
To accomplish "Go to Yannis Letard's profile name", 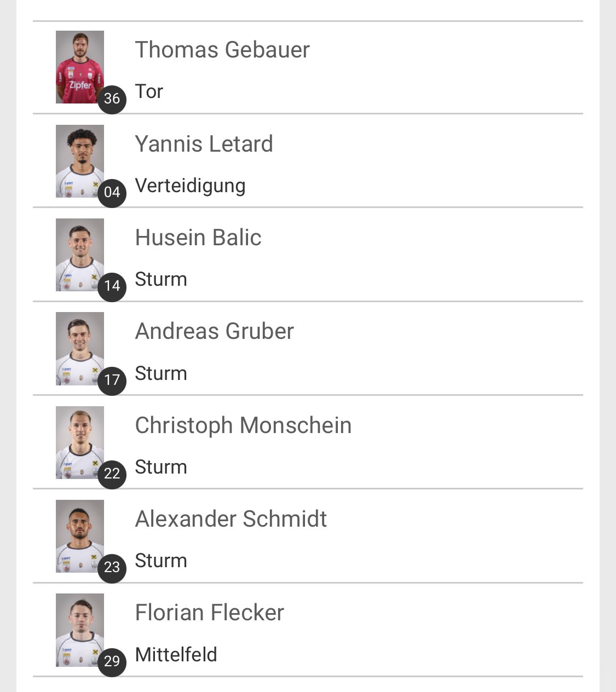I will click(x=204, y=144).
